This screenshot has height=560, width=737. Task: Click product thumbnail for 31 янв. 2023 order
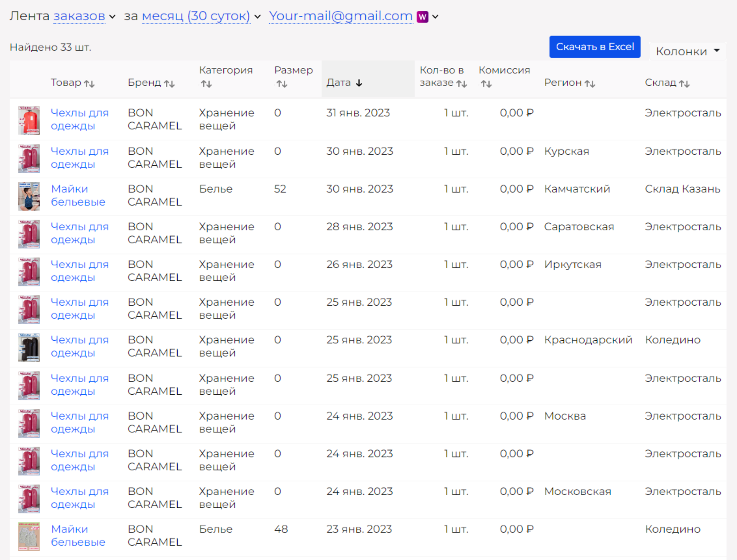pyautogui.click(x=29, y=120)
